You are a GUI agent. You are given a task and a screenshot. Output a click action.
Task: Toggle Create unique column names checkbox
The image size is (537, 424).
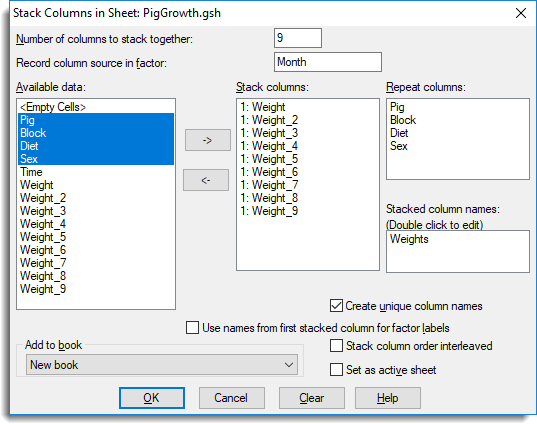336,305
